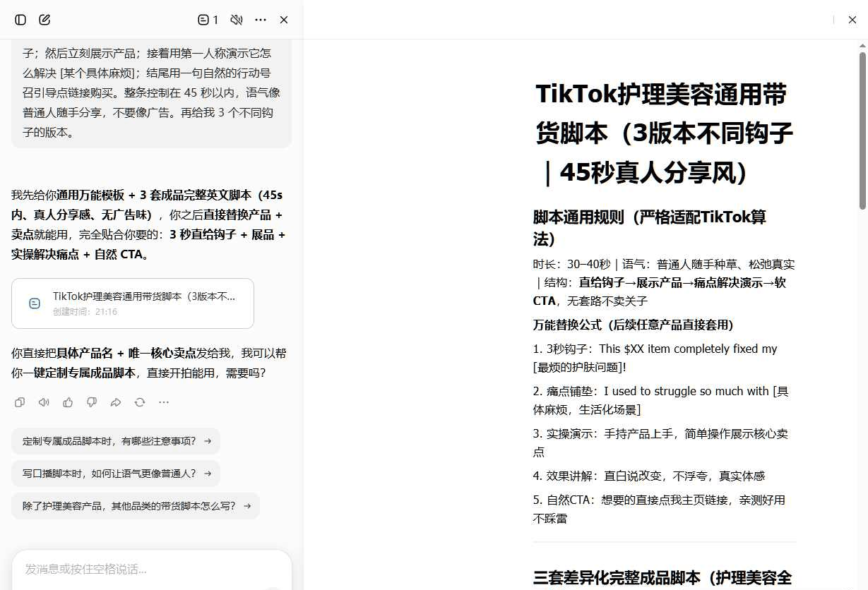Toggle the sidebar panel icon
868x590 pixels.
coord(20,20)
